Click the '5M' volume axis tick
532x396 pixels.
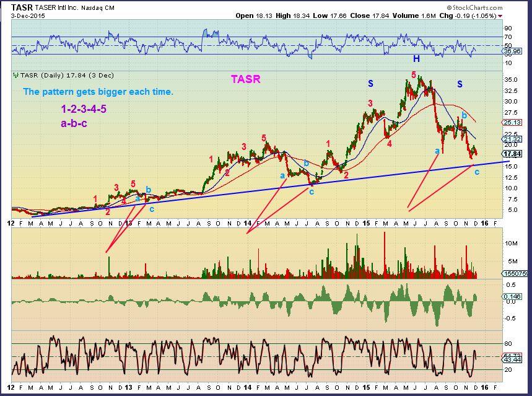[512, 261]
